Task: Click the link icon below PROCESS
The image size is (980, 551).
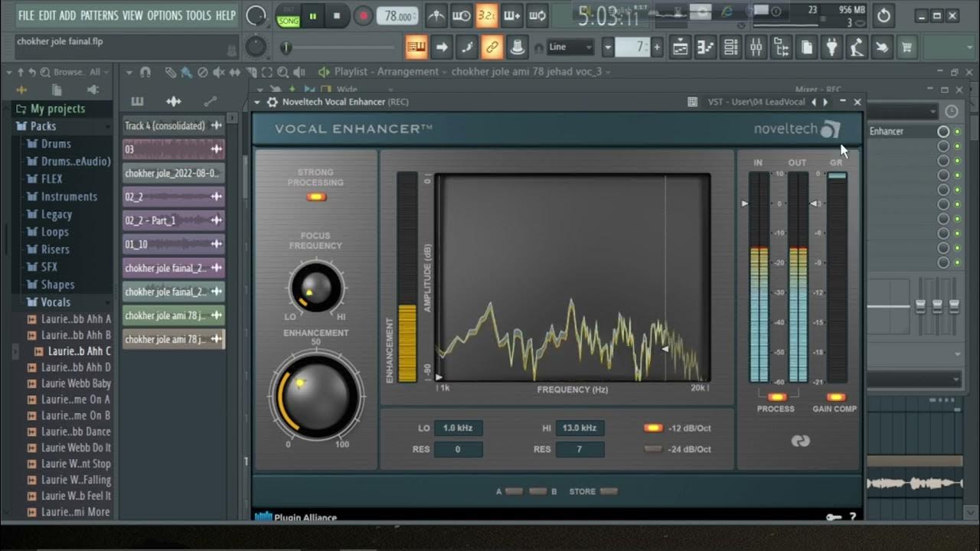Action: pos(800,441)
